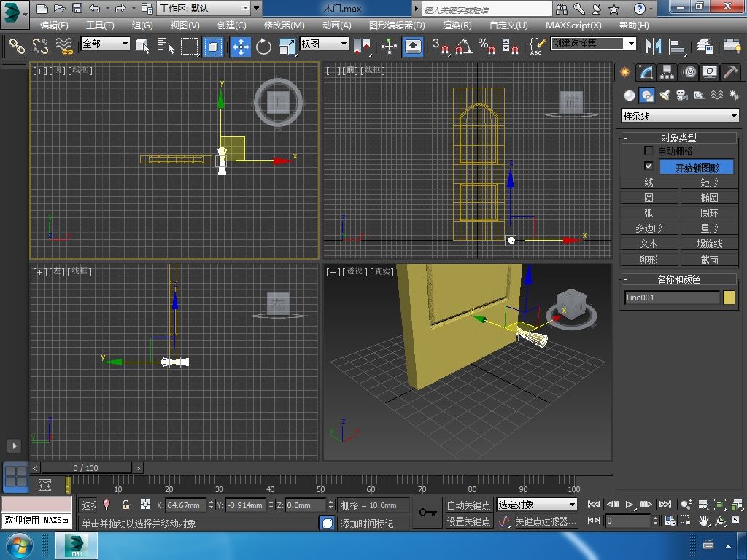Open the 渲染(R) menu
Screen dimensions: 747x560
(457, 25)
